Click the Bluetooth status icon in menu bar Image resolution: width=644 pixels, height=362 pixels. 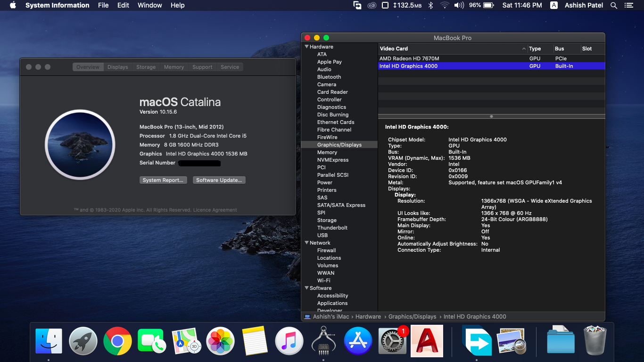430,5
